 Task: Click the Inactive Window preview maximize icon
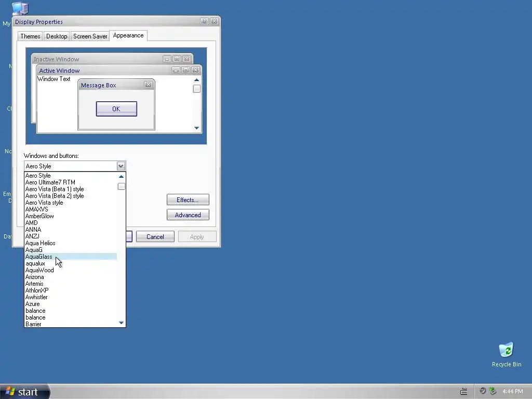[x=177, y=59]
